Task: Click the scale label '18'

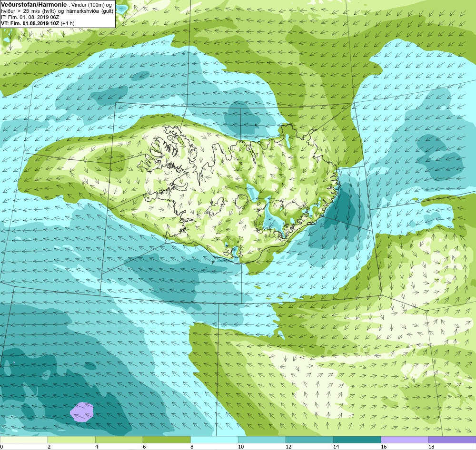Action: point(431,447)
